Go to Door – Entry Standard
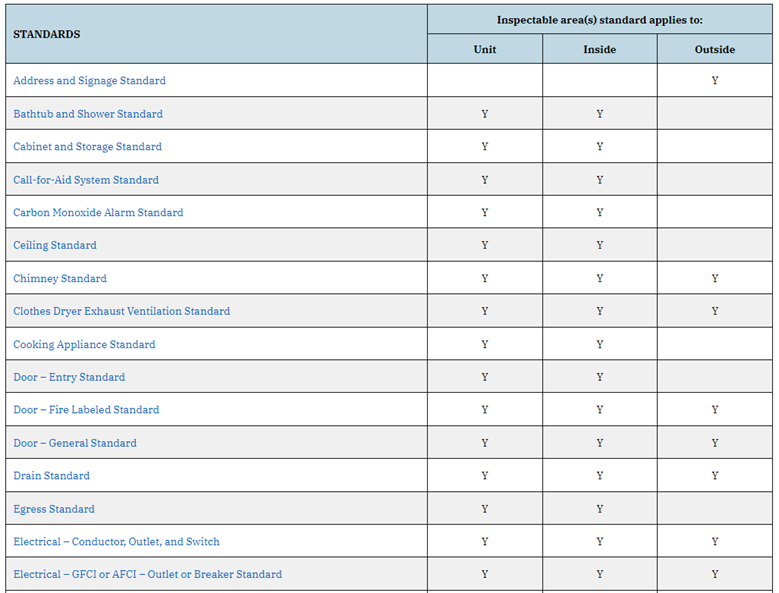779x593 pixels. [x=69, y=378]
